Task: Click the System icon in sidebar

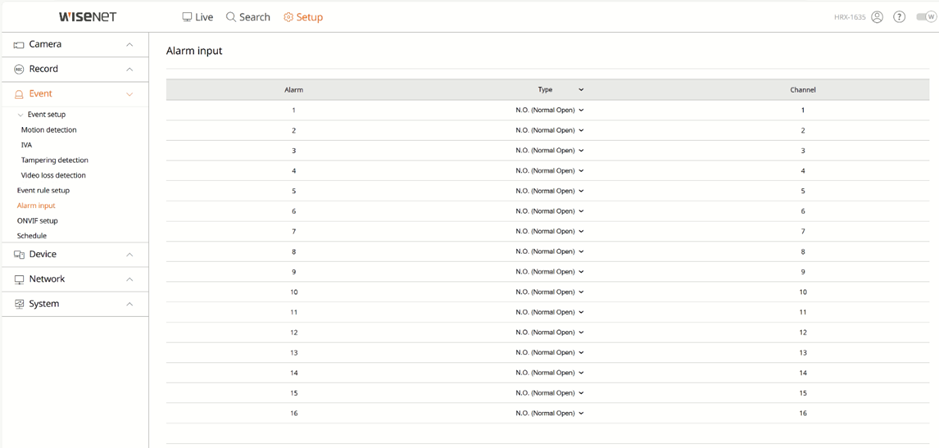Action: 19,304
